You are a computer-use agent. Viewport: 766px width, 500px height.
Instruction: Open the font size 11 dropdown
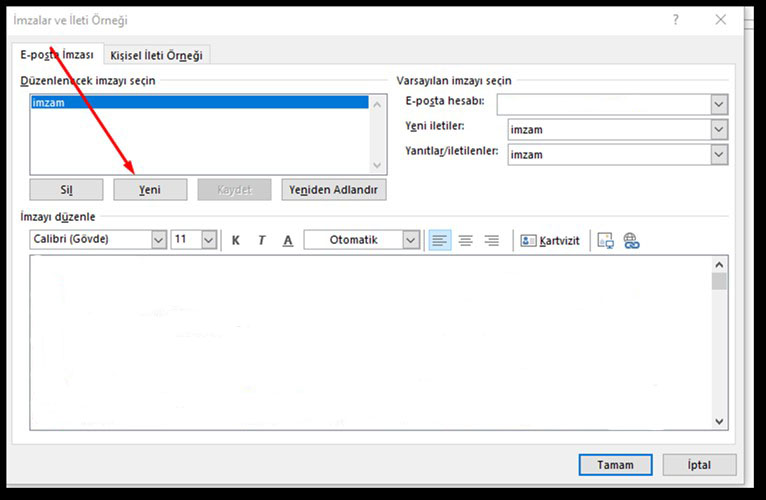pyautogui.click(x=209, y=239)
